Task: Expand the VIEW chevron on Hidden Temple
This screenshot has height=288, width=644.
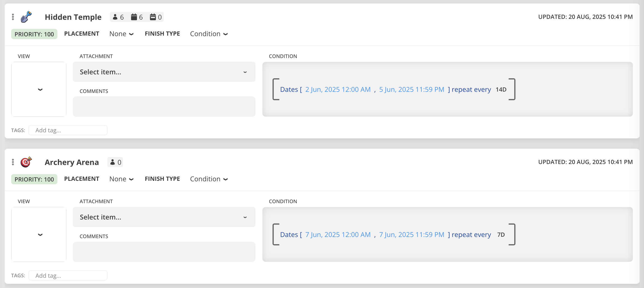Action: click(x=40, y=89)
